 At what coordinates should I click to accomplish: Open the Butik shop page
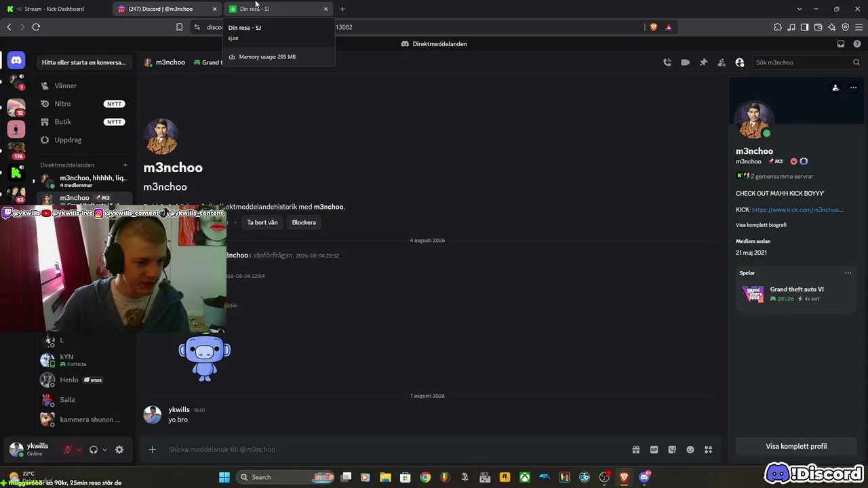(x=85, y=122)
